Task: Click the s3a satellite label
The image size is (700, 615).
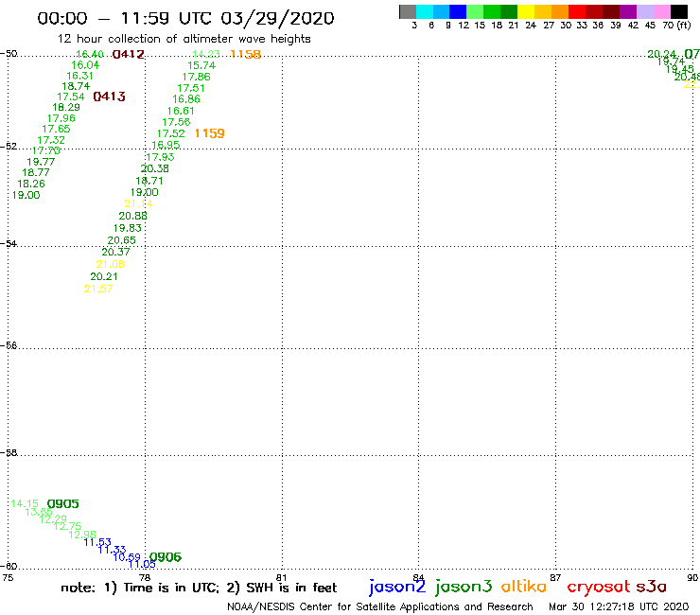Action: (x=652, y=587)
